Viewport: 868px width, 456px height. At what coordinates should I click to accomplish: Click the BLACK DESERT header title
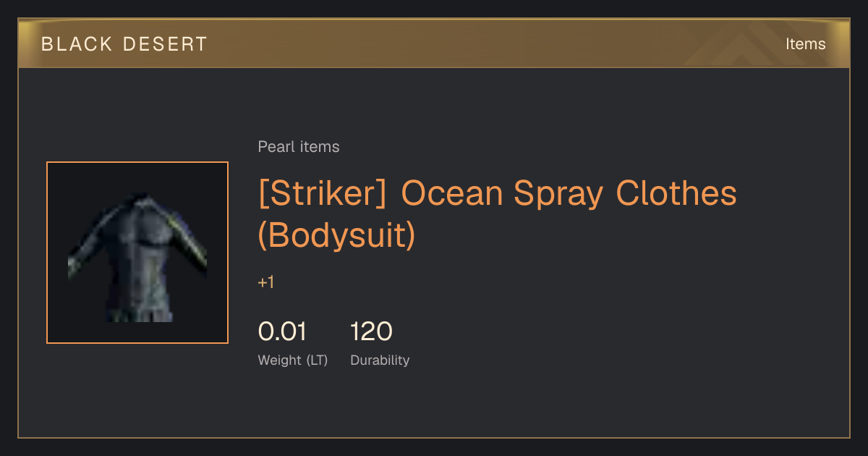pyautogui.click(x=124, y=44)
